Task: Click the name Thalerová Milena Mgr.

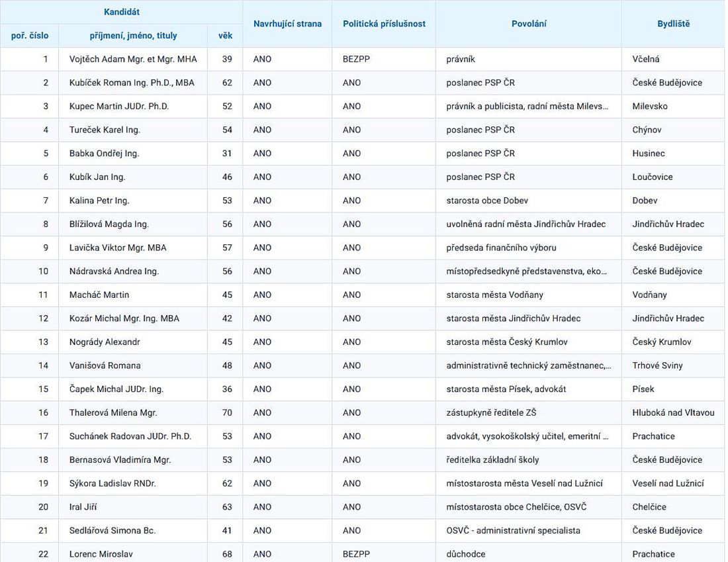Action: [113, 413]
